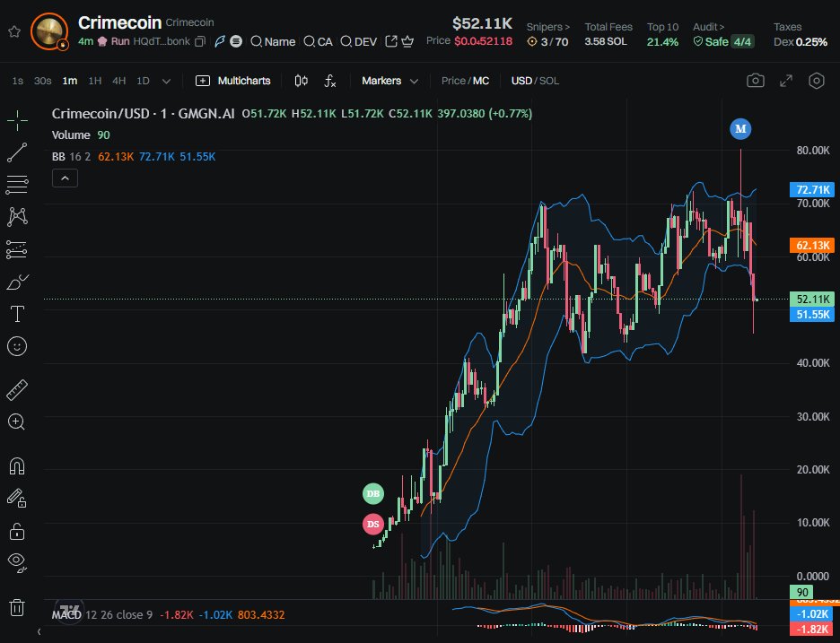Screen dimensions: 840x643
Task: Toggle chart to MC mode
Action: pyautogui.click(x=481, y=81)
